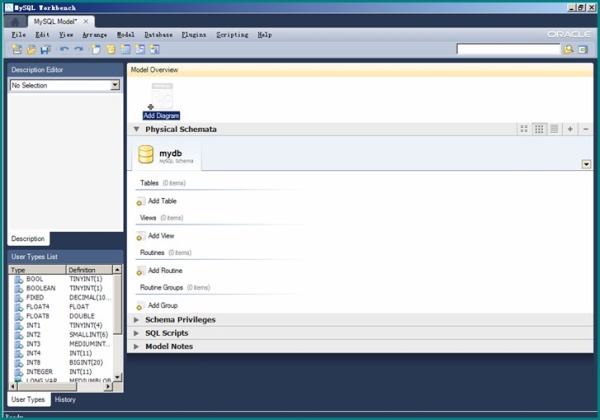600x420 pixels.
Task: Click up arrow of User Types scrollbar
Action: (x=117, y=270)
